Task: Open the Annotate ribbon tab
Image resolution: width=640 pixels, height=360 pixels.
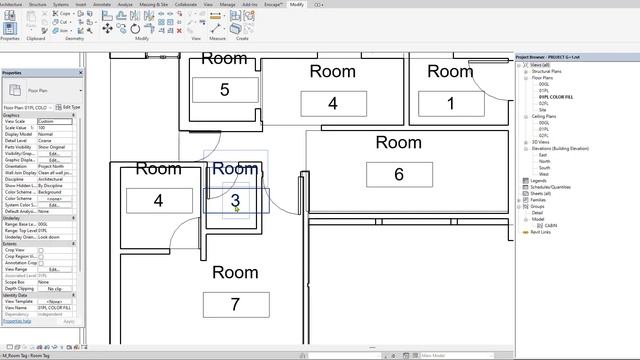Action: (x=102, y=4)
